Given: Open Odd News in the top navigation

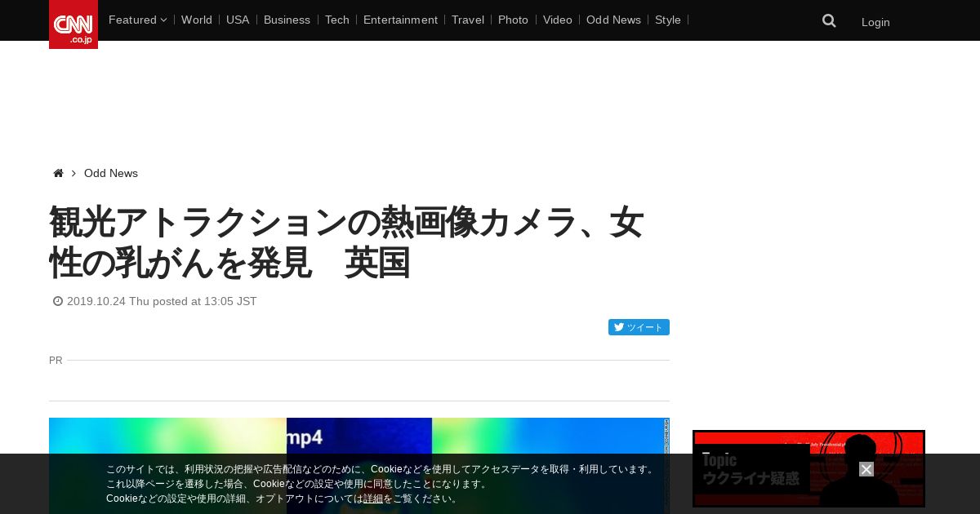Looking at the screenshot, I should (x=613, y=20).
